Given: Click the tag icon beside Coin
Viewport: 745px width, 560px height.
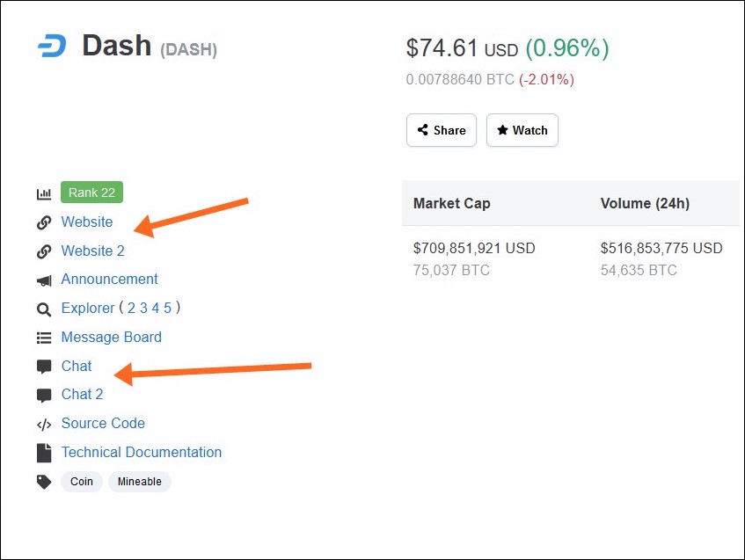Looking at the screenshot, I should pos(44,482).
